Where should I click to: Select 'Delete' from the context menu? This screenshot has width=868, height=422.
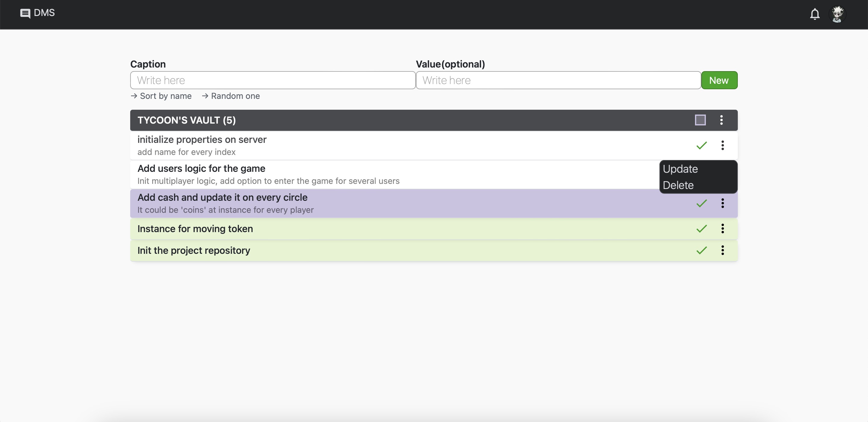(678, 184)
